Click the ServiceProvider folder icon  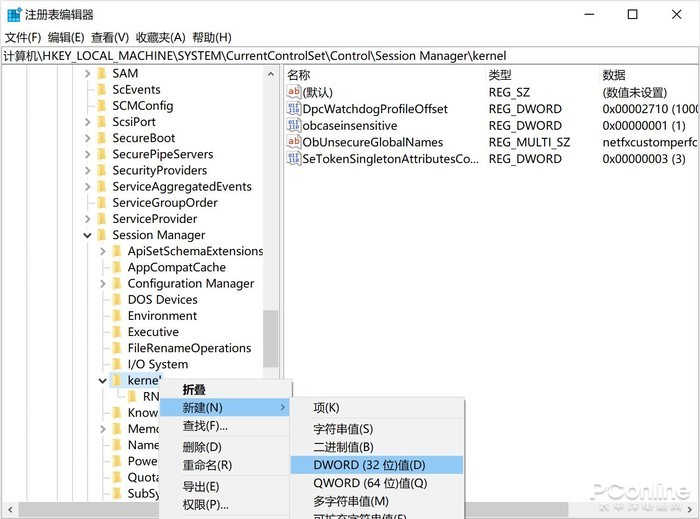coord(102,219)
